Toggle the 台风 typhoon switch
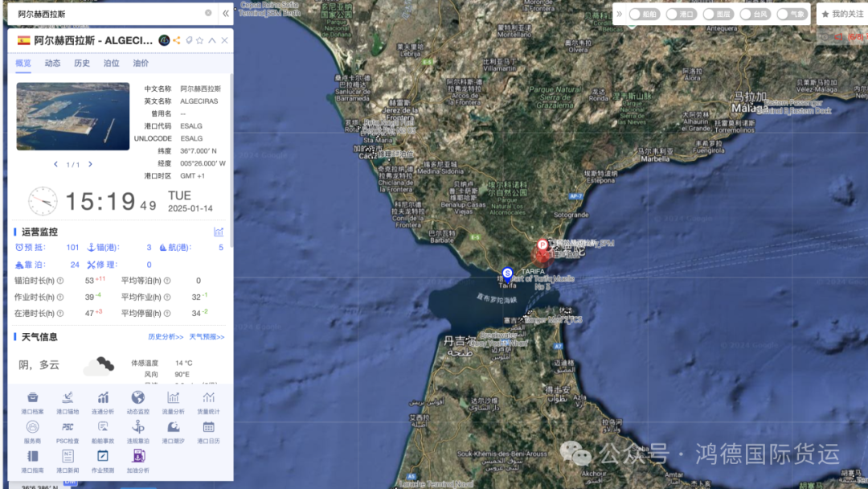 click(x=755, y=14)
